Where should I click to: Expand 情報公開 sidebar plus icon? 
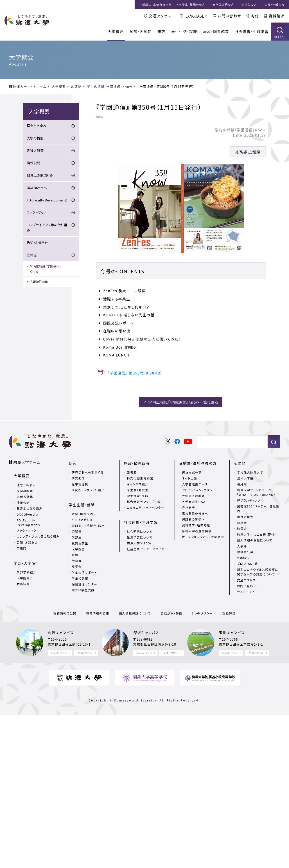[73, 163]
